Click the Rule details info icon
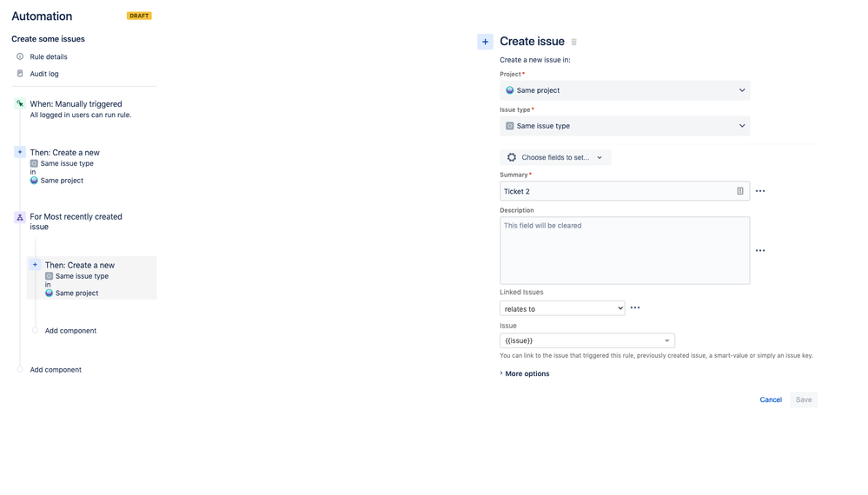Screen dimensions: 868x495 tap(20, 56)
